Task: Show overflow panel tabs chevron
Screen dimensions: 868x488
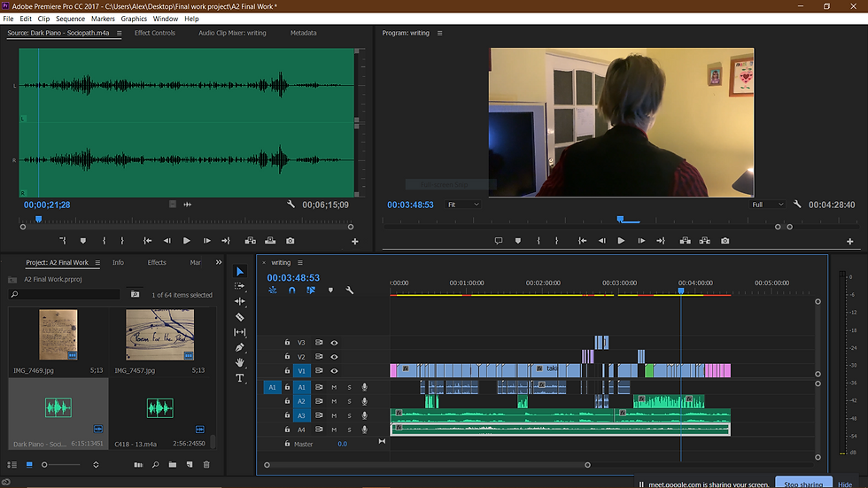Action: pos(219,263)
